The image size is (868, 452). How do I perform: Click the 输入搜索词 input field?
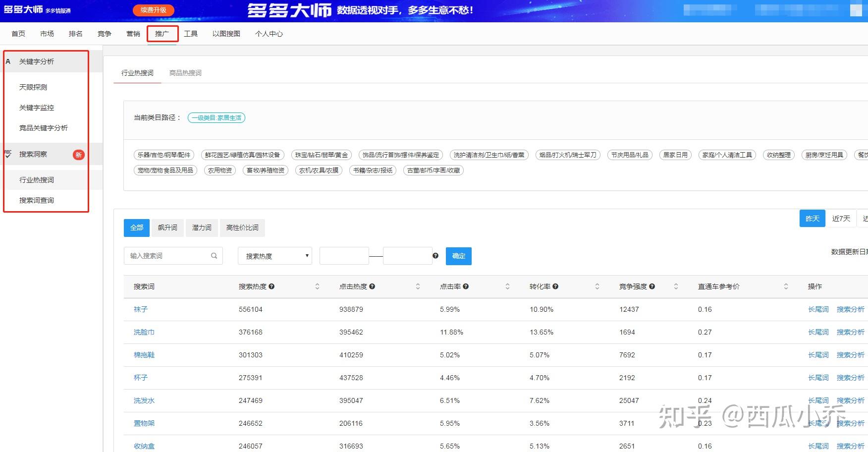[x=173, y=256]
